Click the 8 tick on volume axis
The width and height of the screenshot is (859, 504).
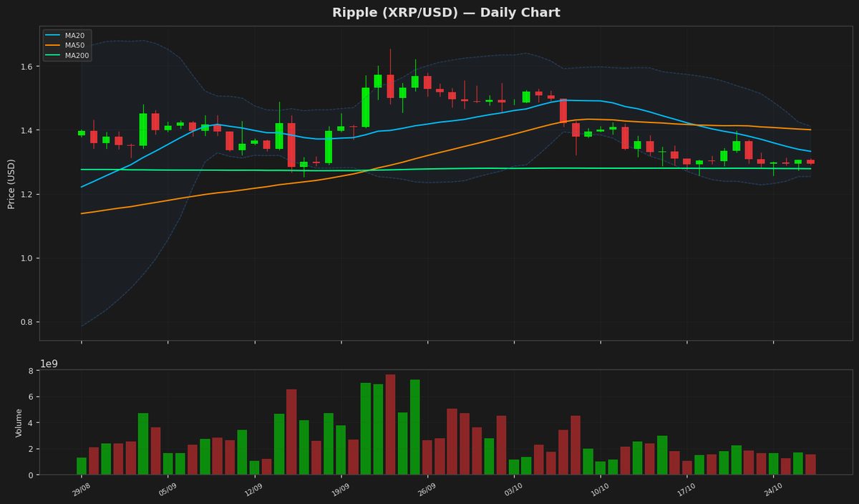31,371
